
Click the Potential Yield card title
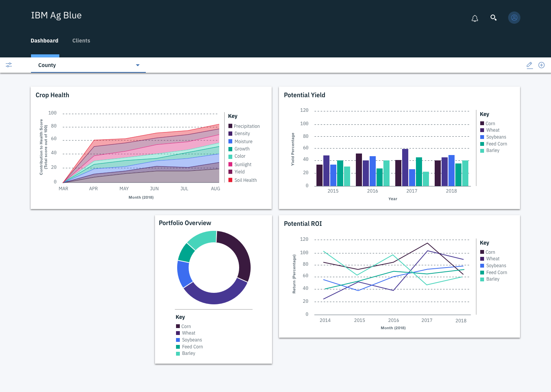pos(305,95)
